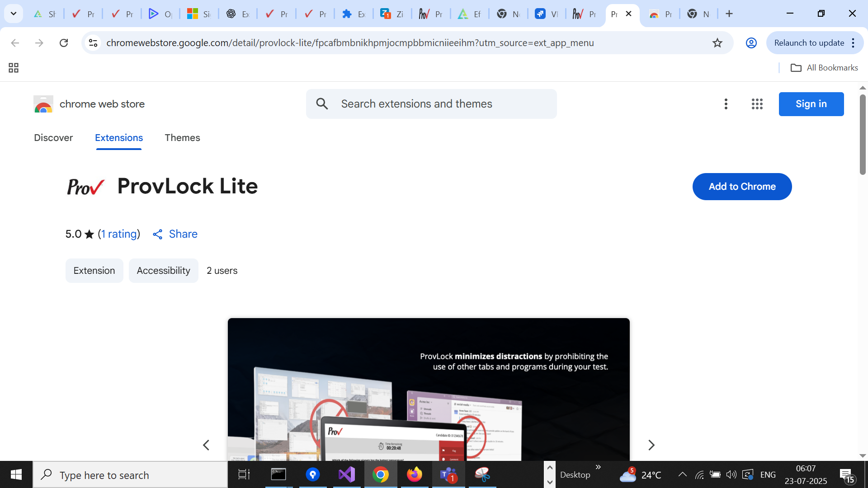Viewport: 868px width, 488px height.
Task: Click the ProvLock promotional screenshot
Action: (x=429, y=389)
